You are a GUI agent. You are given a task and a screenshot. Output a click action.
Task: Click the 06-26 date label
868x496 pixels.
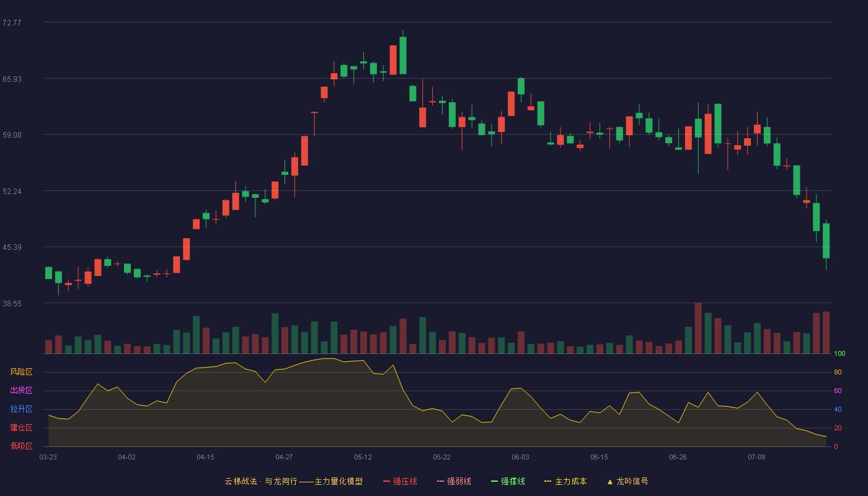tap(678, 457)
